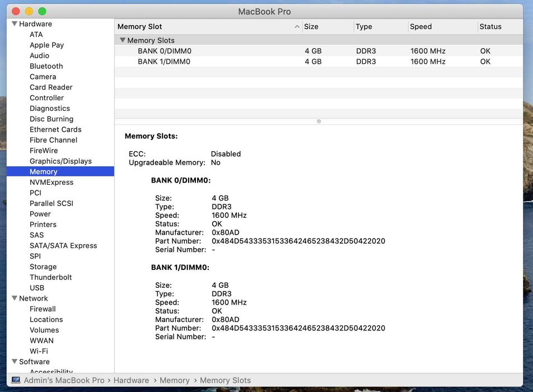Click the laptop icon in path bar
533x392 pixels.
(x=16, y=380)
